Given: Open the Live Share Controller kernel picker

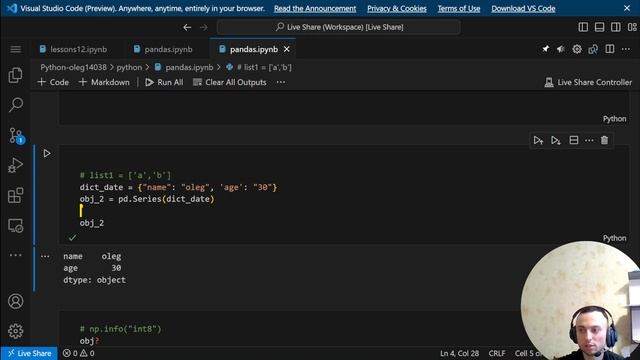Looking at the screenshot, I should (x=588, y=82).
